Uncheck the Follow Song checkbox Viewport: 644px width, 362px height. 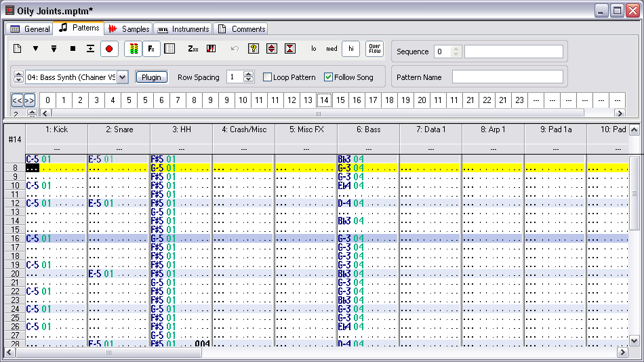click(329, 77)
